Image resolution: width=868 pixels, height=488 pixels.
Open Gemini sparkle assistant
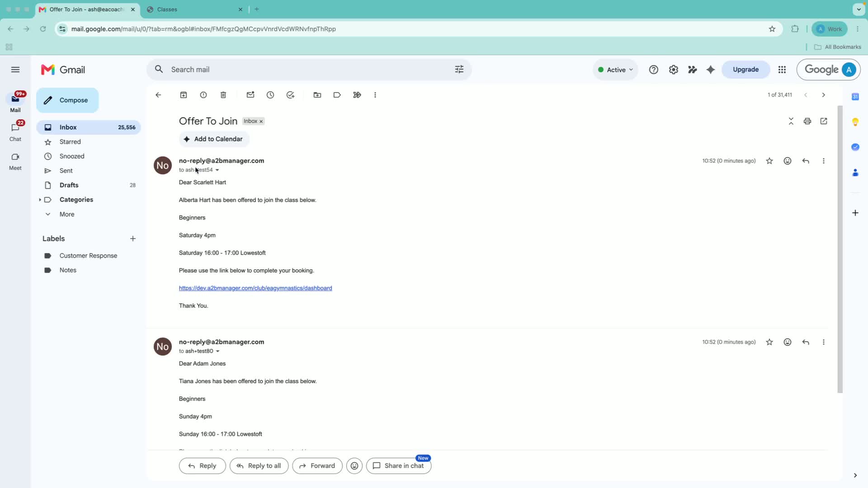click(711, 70)
